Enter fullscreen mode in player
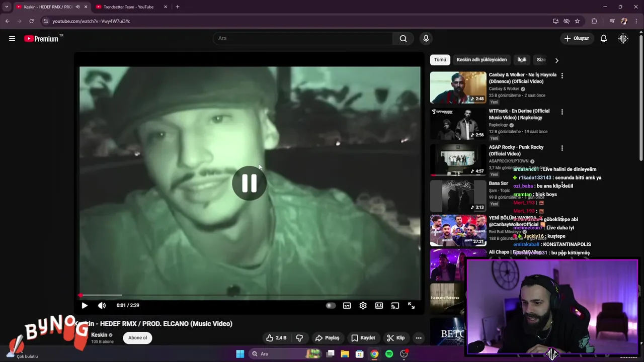Image resolution: width=644 pixels, height=362 pixels. point(411,305)
